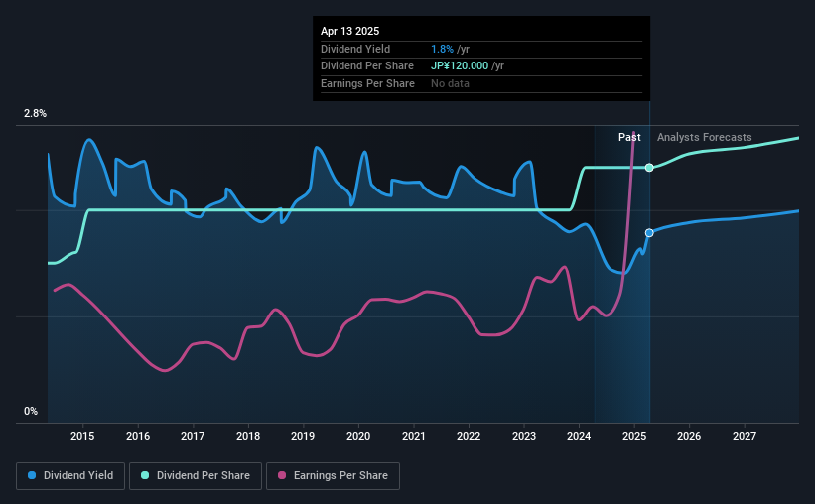Click the blue dividend yield data point marker
The width and height of the screenshot is (815, 504).
pyautogui.click(x=649, y=233)
